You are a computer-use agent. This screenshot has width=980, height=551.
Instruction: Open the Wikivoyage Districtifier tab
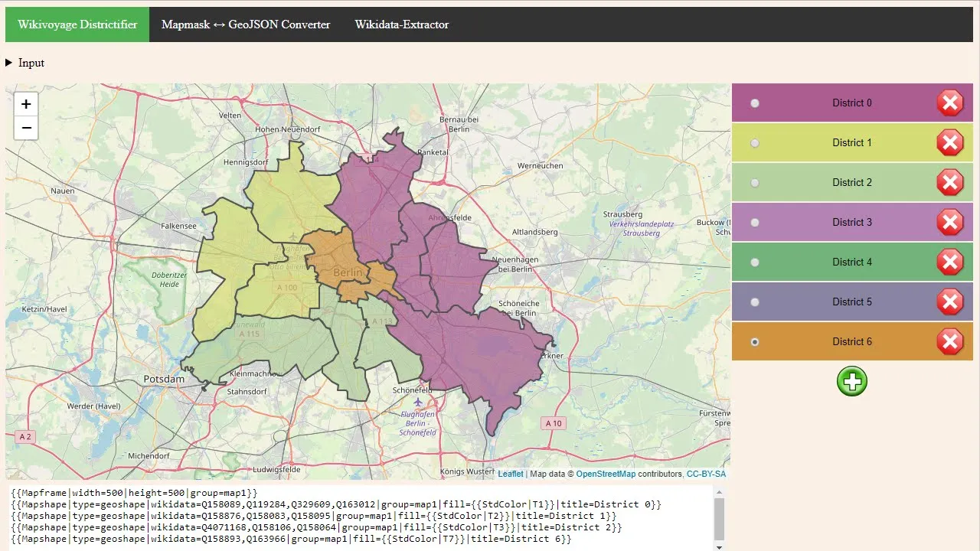pyautogui.click(x=77, y=24)
